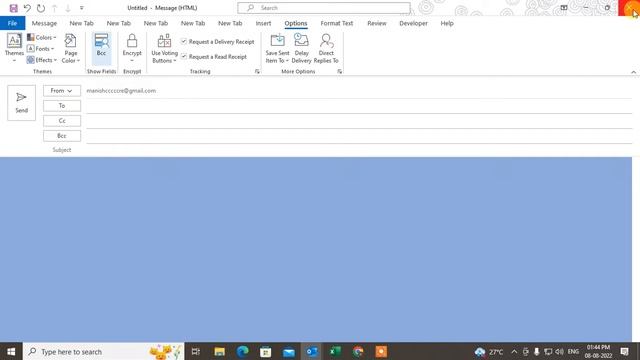Screen dimensions: 640x360
Task: Click the weather 27°C widget
Action: pyautogui.click(x=489, y=351)
